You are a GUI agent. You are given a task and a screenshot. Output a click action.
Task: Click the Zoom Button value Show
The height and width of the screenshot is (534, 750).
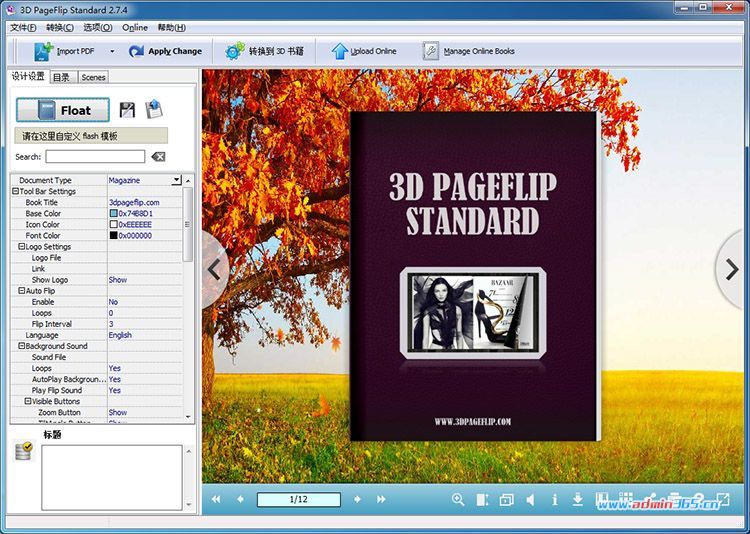pos(118,412)
